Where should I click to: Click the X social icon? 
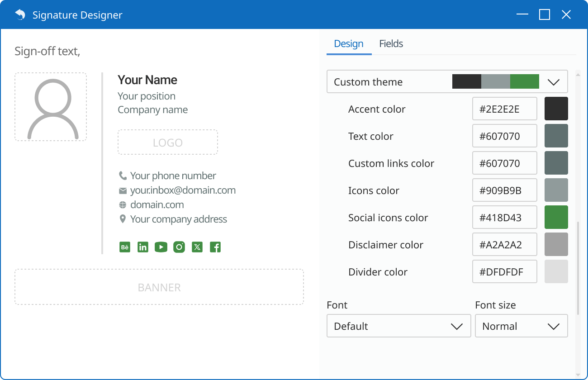tap(197, 247)
